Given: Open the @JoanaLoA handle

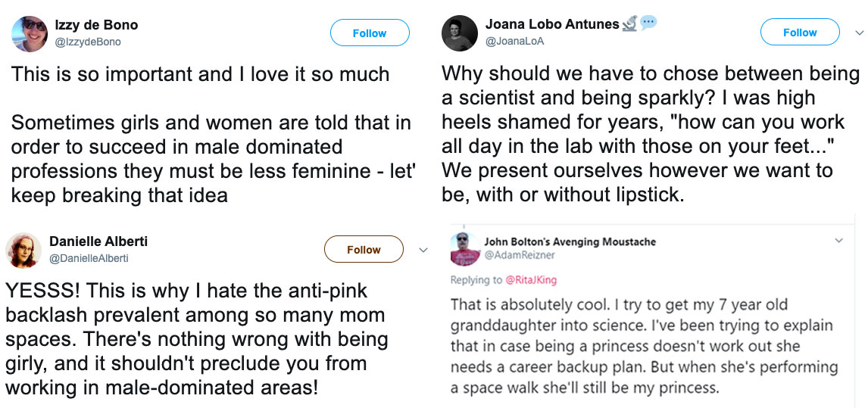Looking at the screenshot, I should click(x=514, y=42).
